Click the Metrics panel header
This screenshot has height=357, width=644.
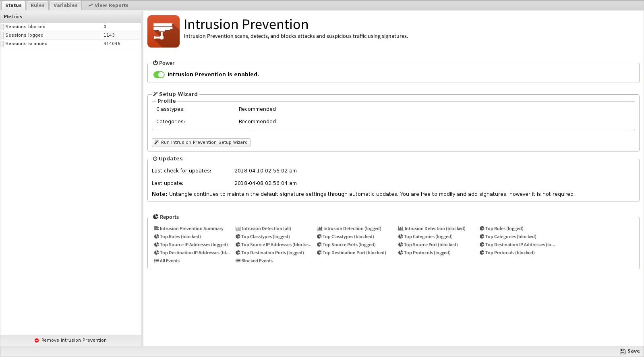click(x=71, y=17)
